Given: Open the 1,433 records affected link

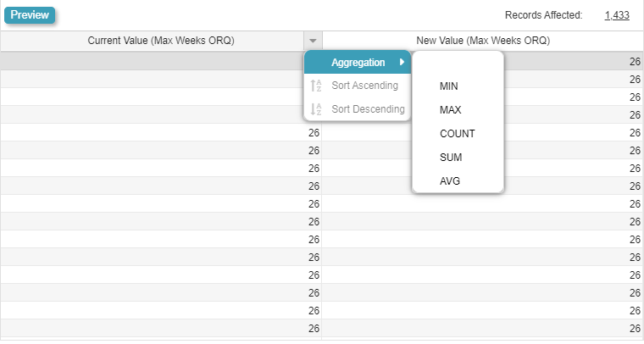Looking at the screenshot, I should click(x=617, y=15).
